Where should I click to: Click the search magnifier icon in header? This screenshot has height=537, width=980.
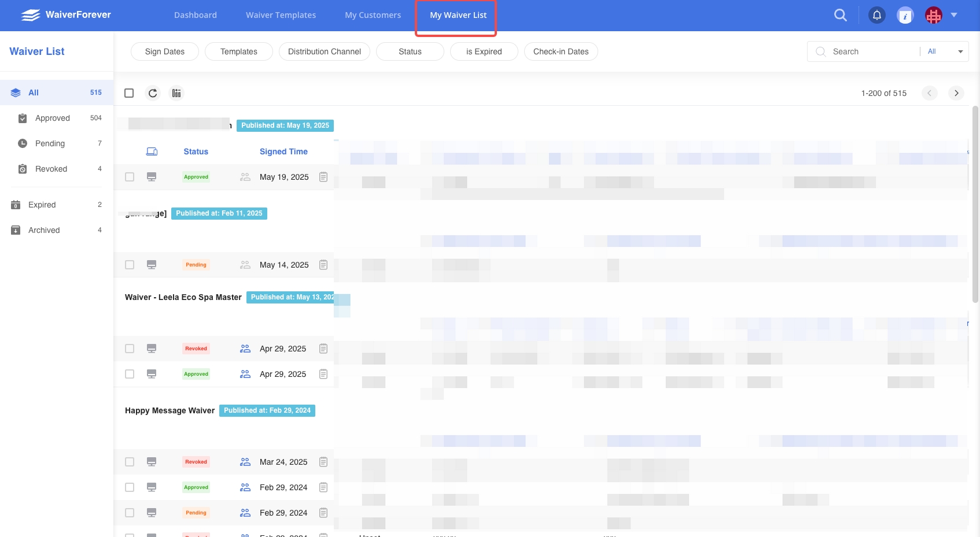[x=841, y=16]
